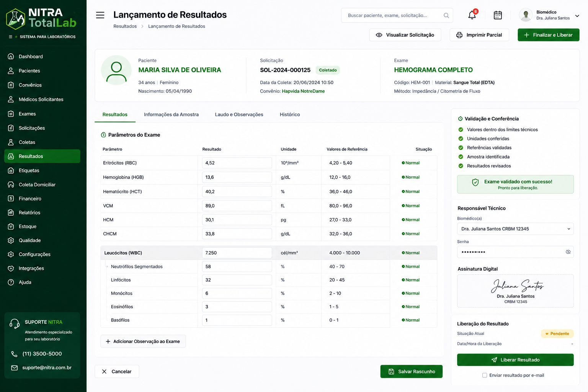Click Adicionar Observação ao Exame
588x392 pixels.
[143, 341]
